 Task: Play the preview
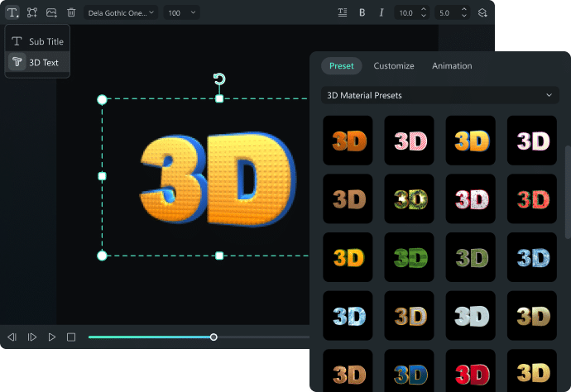click(x=51, y=337)
